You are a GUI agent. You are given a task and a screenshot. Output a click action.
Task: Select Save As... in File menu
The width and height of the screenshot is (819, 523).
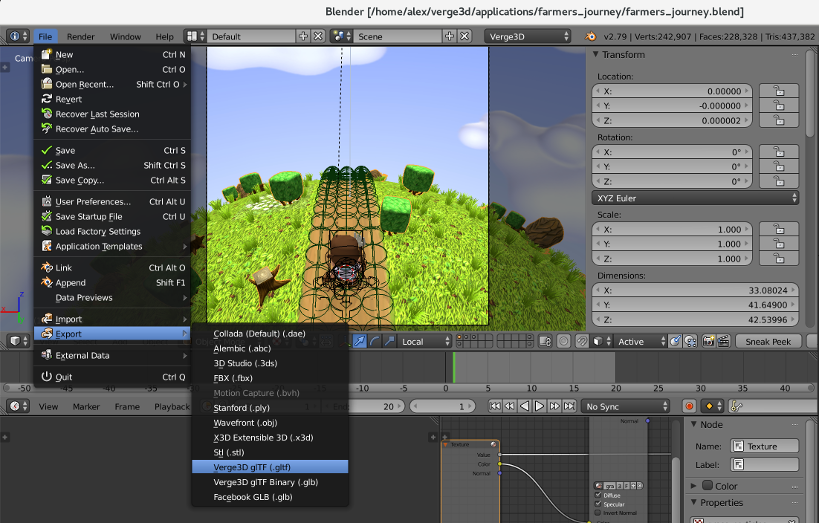click(x=113, y=165)
